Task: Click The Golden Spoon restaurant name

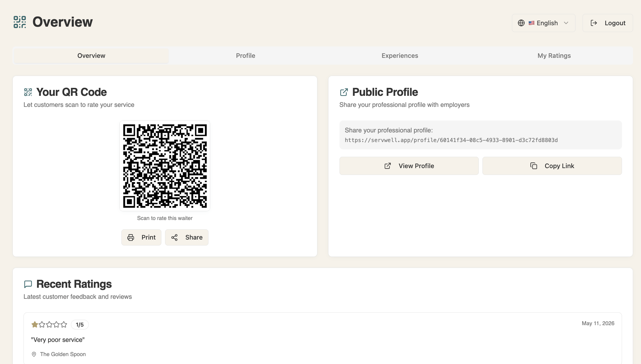Action: click(x=63, y=354)
